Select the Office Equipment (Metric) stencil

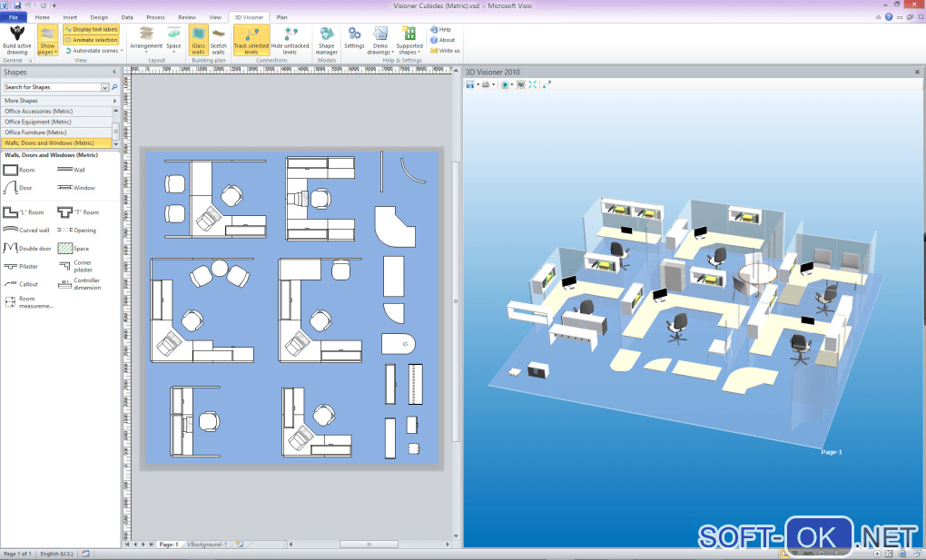[x=56, y=122]
